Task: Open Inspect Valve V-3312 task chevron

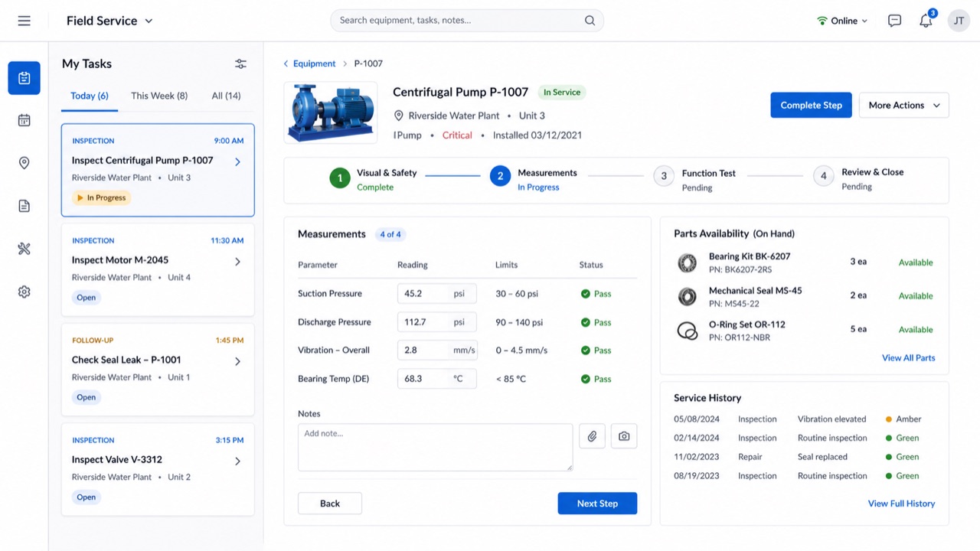Action: click(x=237, y=461)
